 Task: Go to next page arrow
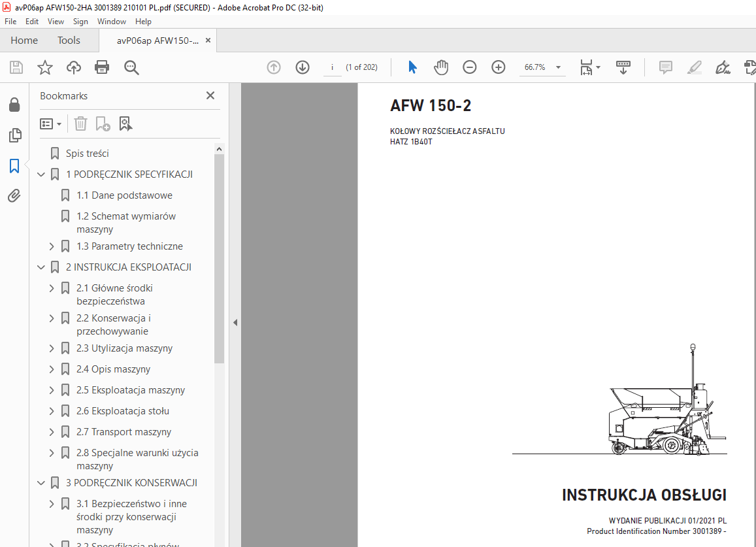303,67
